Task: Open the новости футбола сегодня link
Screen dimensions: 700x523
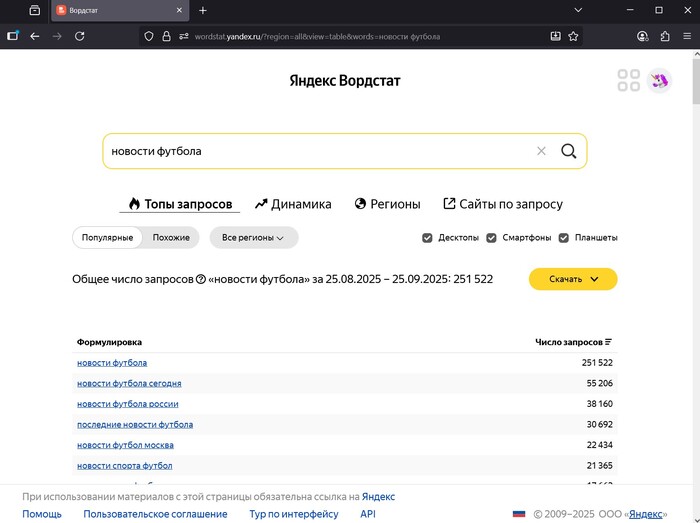Action: [x=129, y=383]
